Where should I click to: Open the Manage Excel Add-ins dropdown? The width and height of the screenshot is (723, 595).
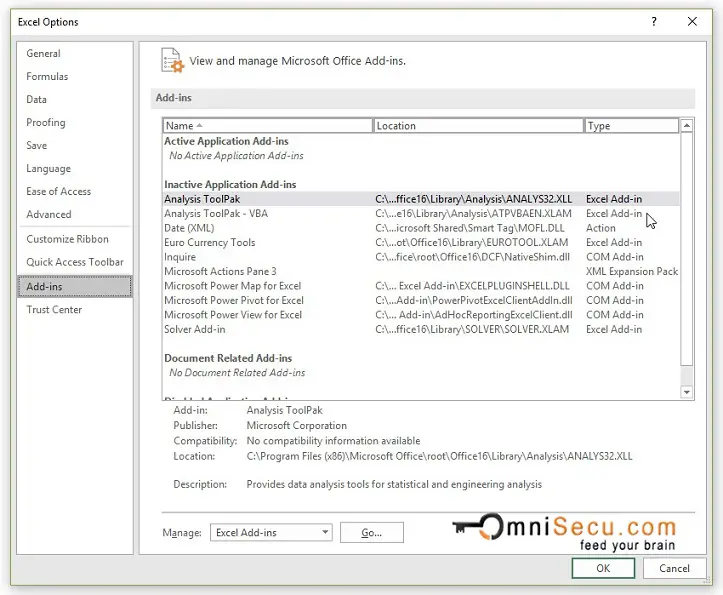pos(271,533)
